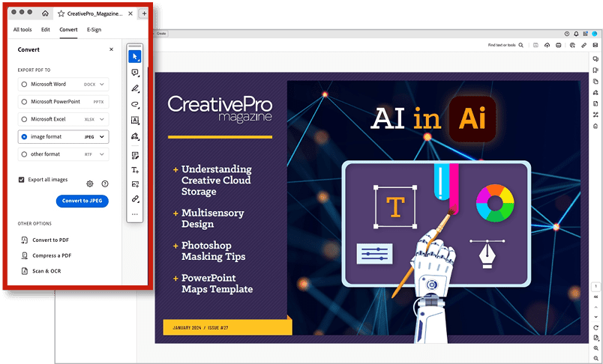Expand the DOCX format dropdown

click(x=102, y=84)
